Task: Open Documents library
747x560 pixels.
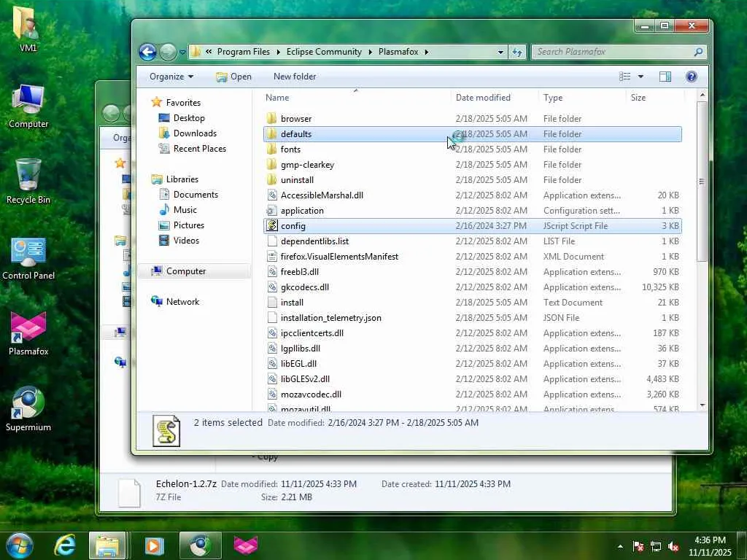Action: (196, 194)
